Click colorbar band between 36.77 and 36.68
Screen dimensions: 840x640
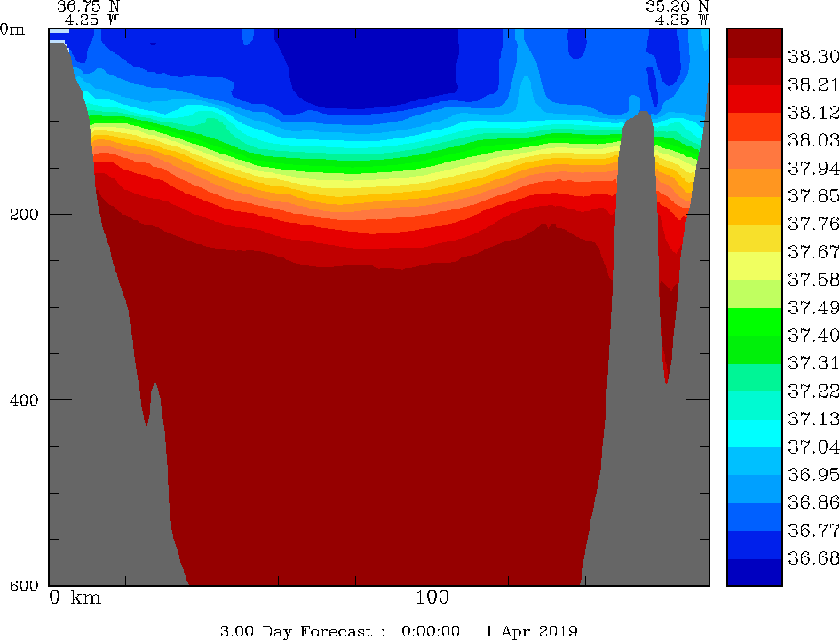click(754, 544)
